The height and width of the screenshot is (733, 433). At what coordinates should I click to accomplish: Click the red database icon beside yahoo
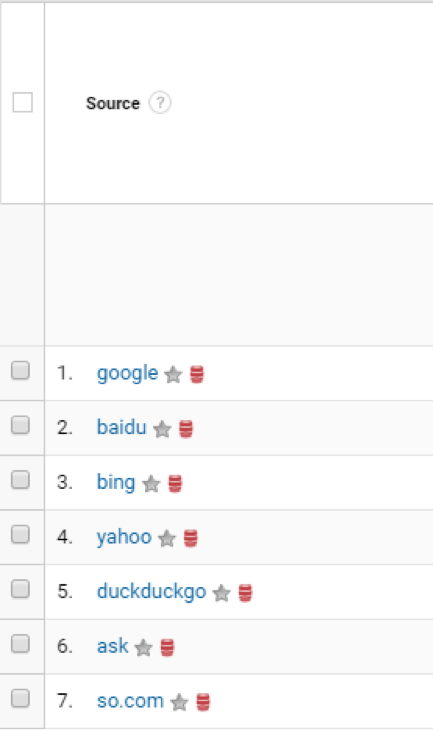(191, 539)
